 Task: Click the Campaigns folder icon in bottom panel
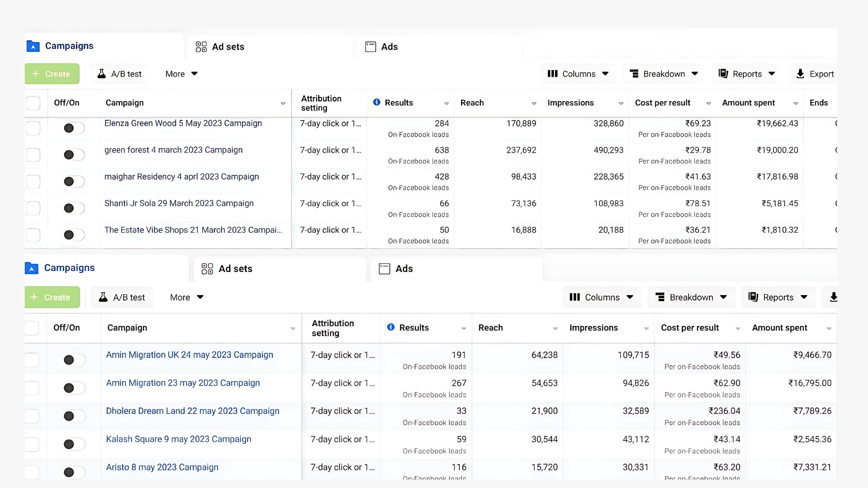point(32,268)
